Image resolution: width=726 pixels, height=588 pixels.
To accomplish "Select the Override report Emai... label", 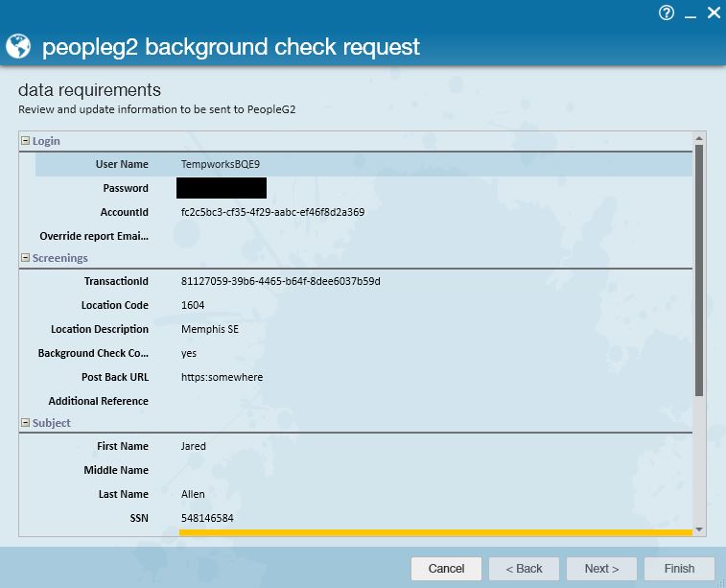I will click(x=94, y=236).
